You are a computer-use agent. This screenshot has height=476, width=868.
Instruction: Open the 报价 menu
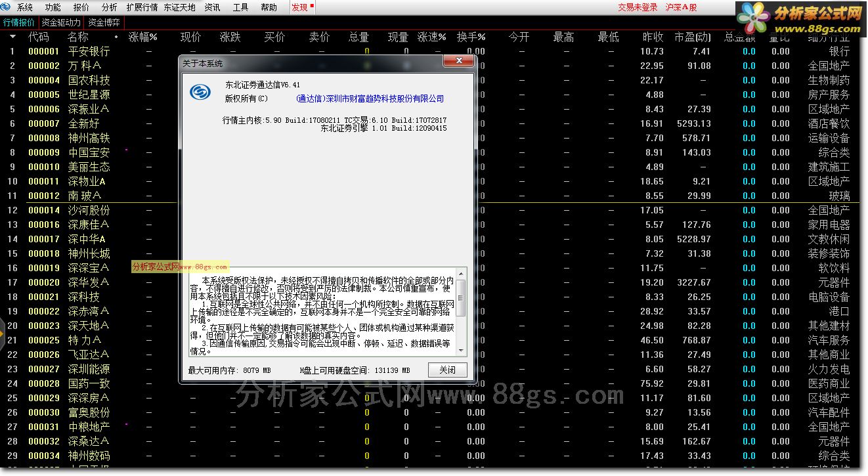(81, 8)
